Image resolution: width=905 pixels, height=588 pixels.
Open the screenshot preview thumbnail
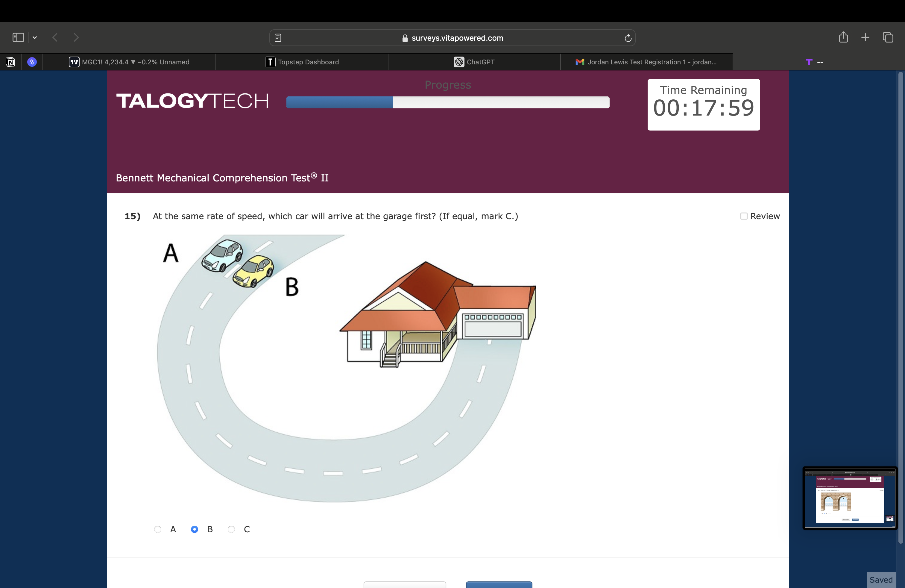click(x=850, y=498)
